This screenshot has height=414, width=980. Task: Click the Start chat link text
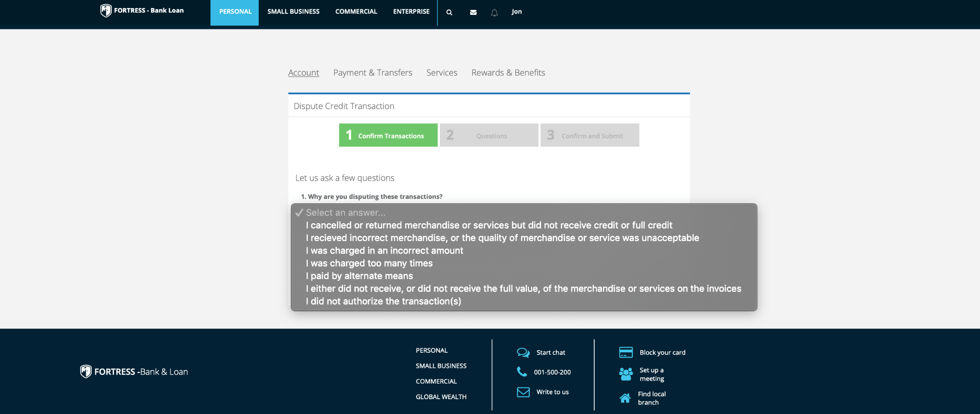coord(551,353)
